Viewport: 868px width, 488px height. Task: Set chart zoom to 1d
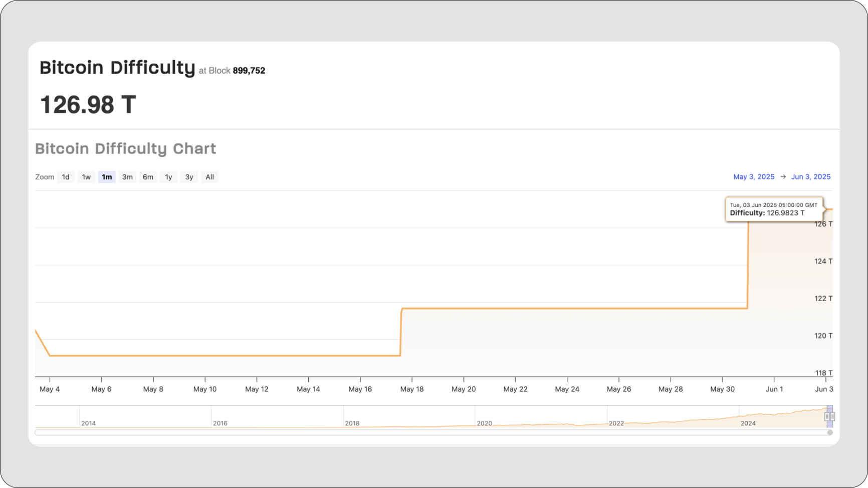(66, 177)
